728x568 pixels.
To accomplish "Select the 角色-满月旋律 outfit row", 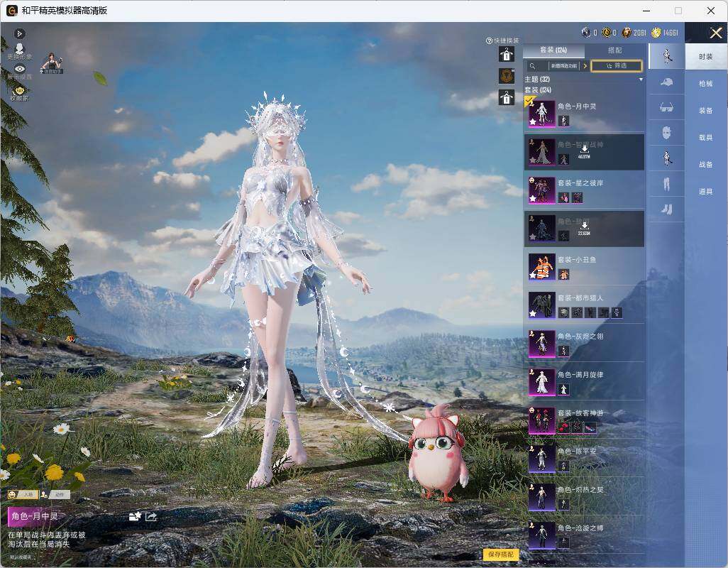I will tap(585, 382).
